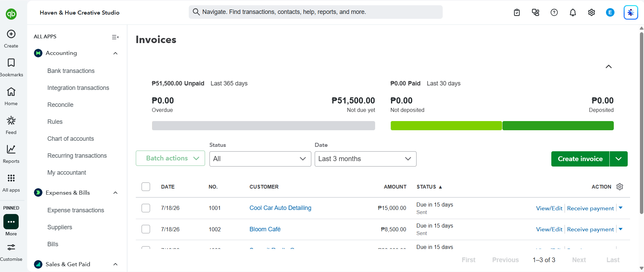Open the Help question mark icon

(x=554, y=13)
